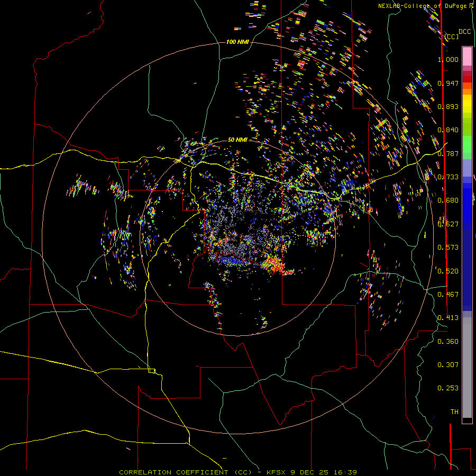This screenshot has width=476, height=476.
Task: Select the [CC] legend unit label
Action: pyautogui.click(x=451, y=36)
